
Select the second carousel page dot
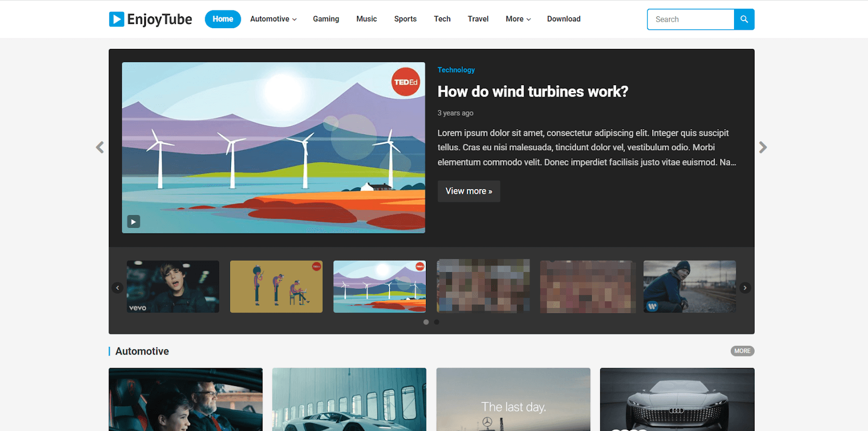click(x=437, y=322)
